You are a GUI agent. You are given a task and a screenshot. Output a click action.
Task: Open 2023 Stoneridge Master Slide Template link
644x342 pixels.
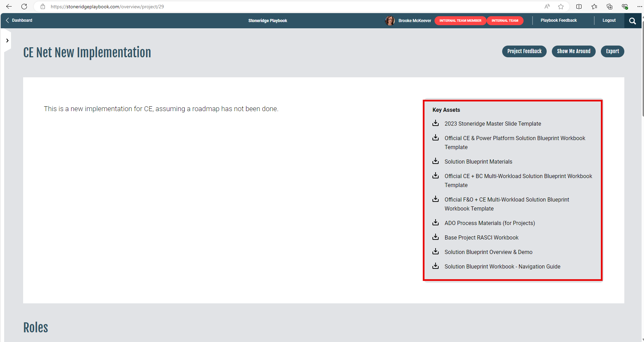[493, 124]
